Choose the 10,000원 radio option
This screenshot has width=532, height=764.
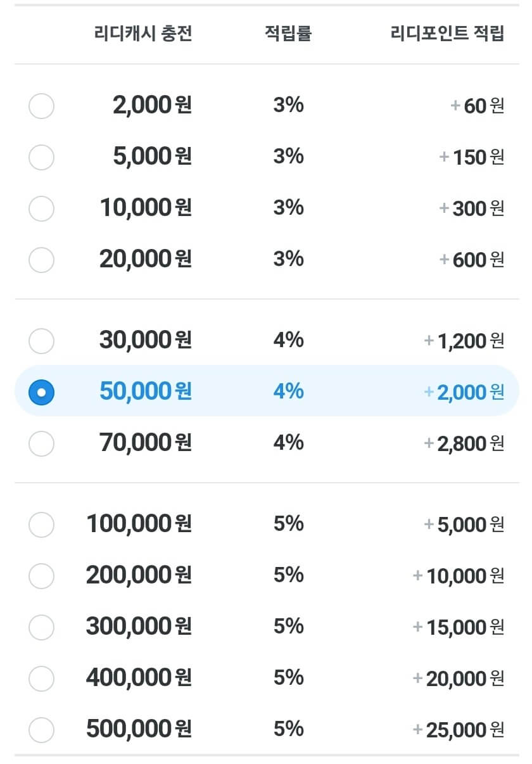click(x=42, y=208)
